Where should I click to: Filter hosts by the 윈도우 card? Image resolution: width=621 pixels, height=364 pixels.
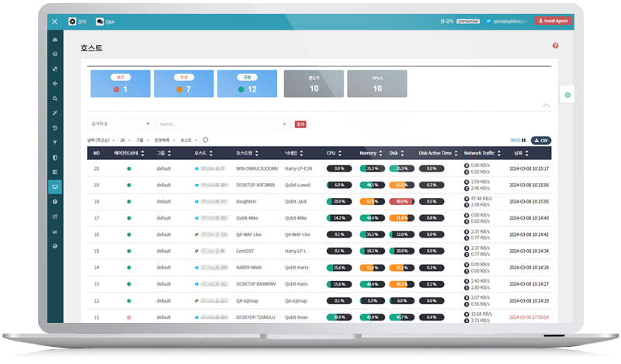(314, 84)
